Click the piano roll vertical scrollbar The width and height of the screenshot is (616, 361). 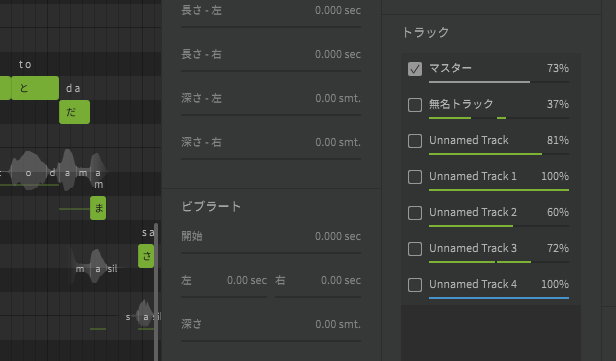coord(156,292)
